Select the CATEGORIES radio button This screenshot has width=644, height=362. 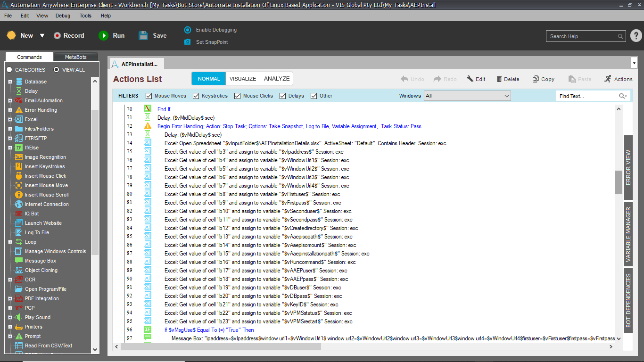(9, 70)
